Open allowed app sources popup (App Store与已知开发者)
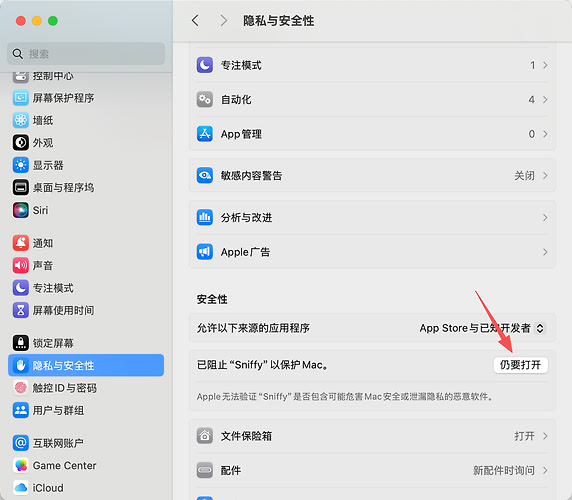Image resolution: width=572 pixels, height=500 pixels. click(x=482, y=328)
